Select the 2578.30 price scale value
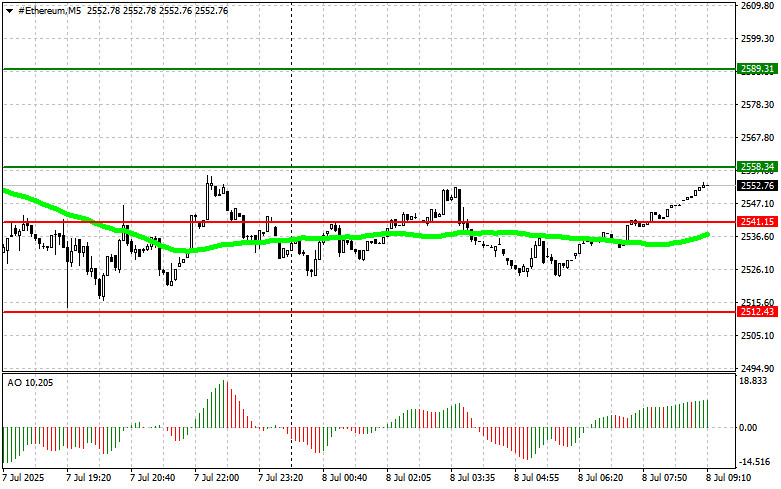781x489 pixels. (x=757, y=105)
